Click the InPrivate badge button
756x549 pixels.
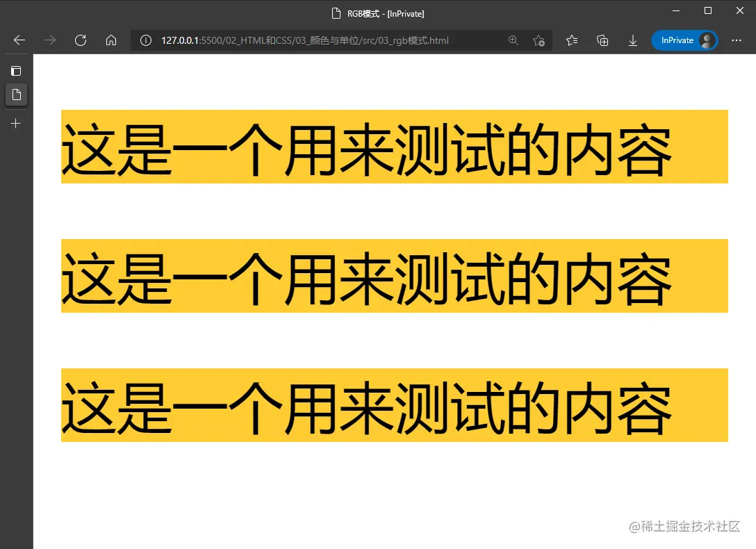[x=675, y=40]
